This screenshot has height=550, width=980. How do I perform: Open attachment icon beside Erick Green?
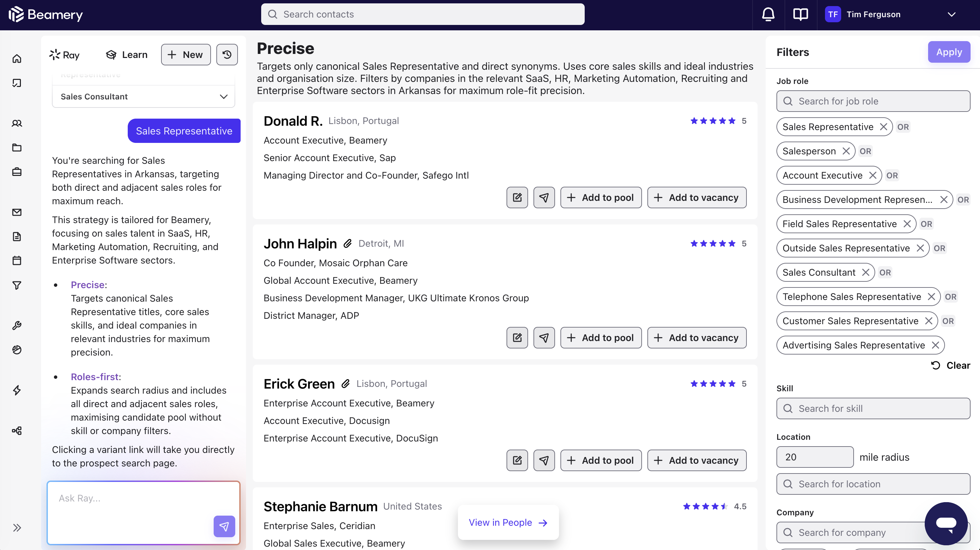345,384
